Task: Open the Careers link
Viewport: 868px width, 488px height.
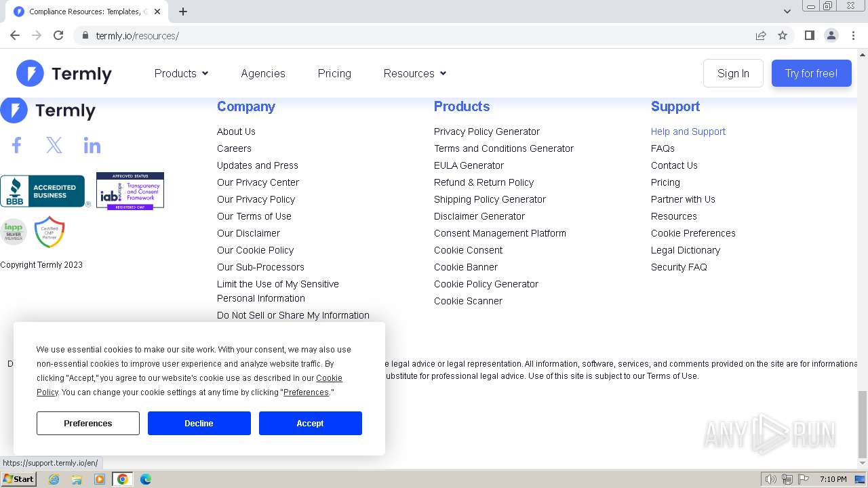Action: (x=234, y=148)
